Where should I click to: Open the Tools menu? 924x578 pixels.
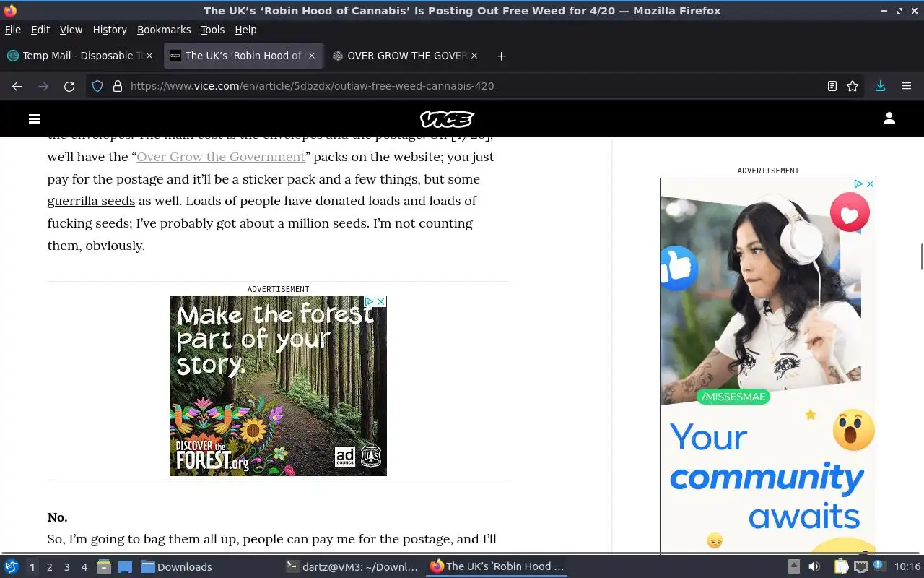[x=212, y=30]
